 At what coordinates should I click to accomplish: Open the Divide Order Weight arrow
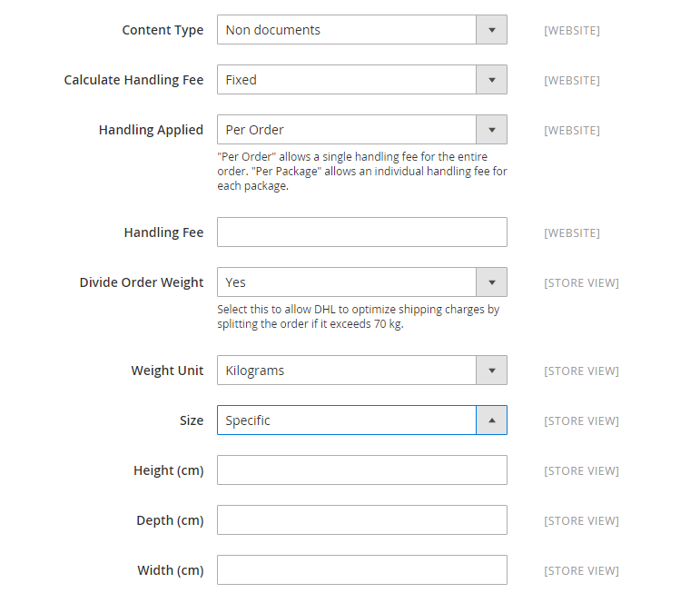coord(491,282)
